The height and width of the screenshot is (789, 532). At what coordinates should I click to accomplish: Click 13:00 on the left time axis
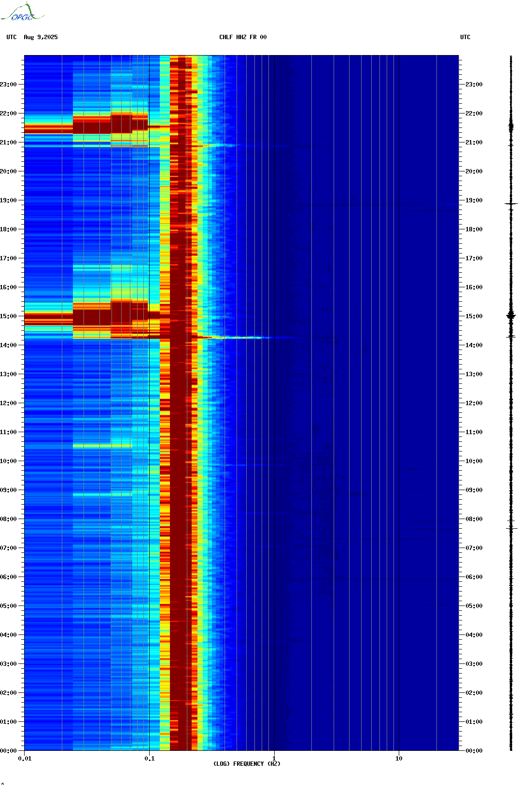tap(8, 374)
